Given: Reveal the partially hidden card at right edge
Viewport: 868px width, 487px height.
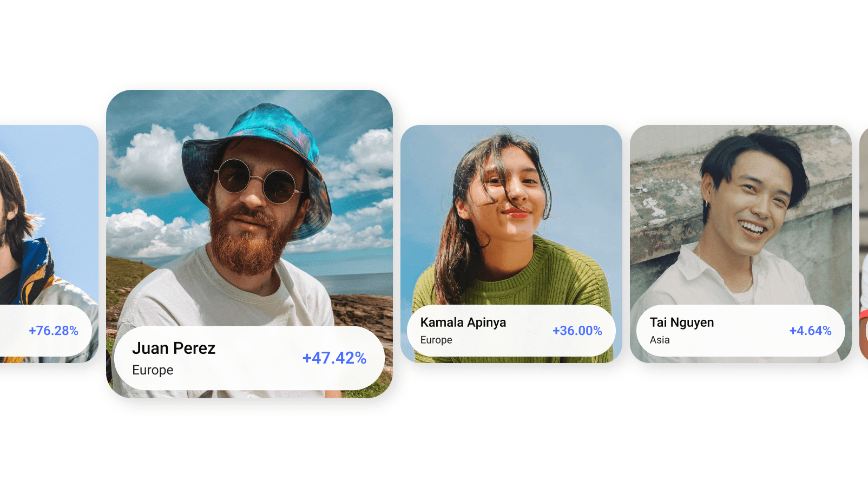Looking at the screenshot, I should (864, 243).
